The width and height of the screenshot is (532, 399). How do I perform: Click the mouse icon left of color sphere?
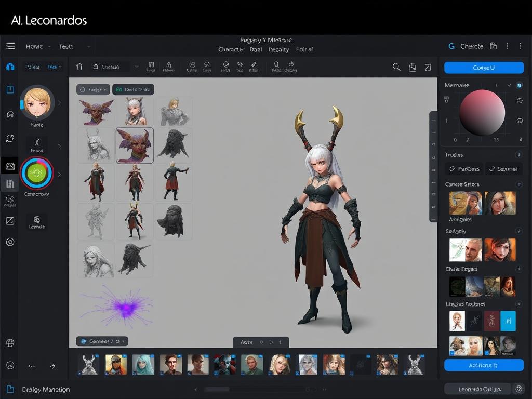click(446, 99)
